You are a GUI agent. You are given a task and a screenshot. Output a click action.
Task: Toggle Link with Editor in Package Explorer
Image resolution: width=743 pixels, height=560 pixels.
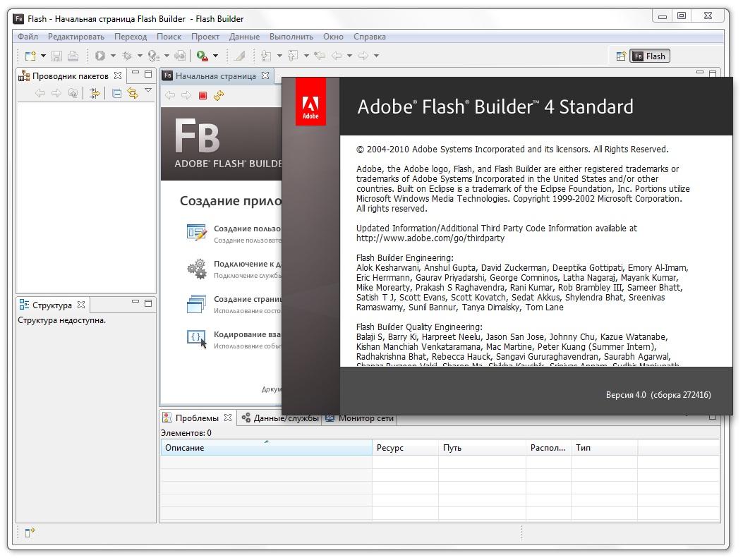tap(133, 94)
